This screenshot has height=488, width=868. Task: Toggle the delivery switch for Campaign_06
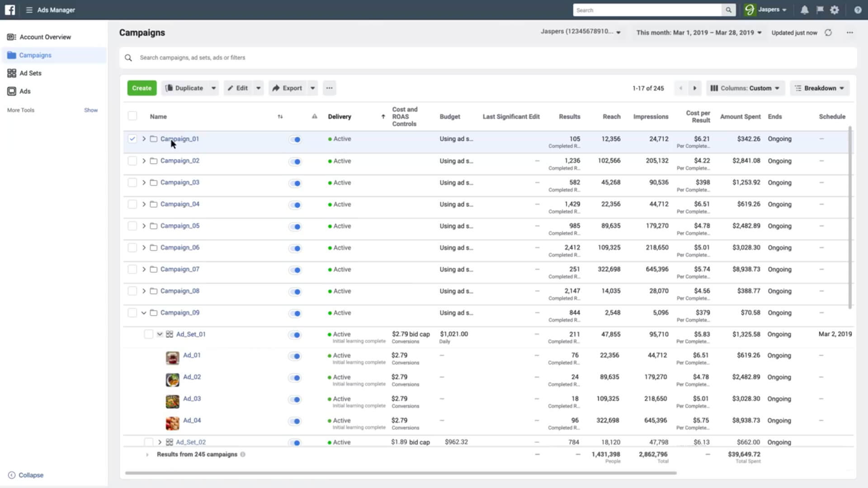pyautogui.click(x=296, y=247)
